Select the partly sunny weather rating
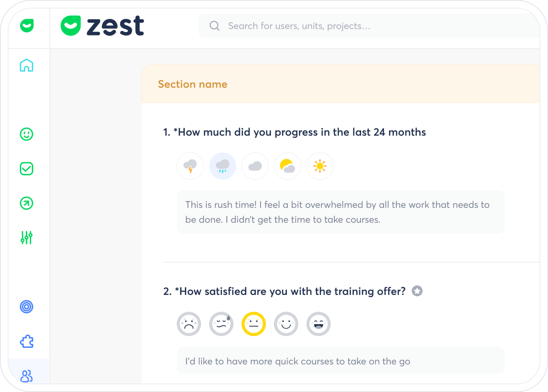 [287, 166]
